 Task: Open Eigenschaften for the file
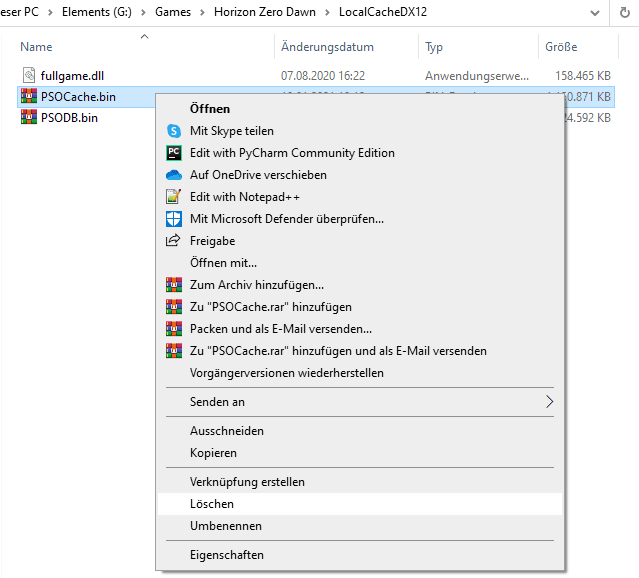point(360,555)
